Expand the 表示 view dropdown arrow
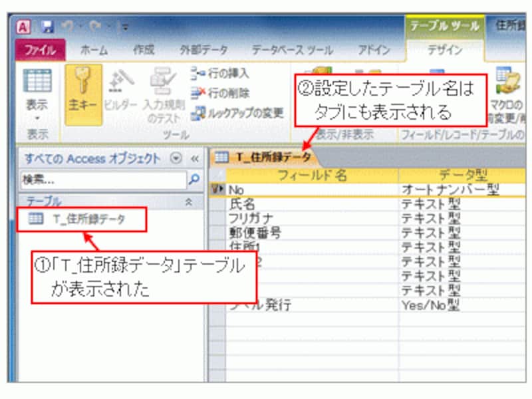532x399 pixels. pyautogui.click(x=37, y=119)
